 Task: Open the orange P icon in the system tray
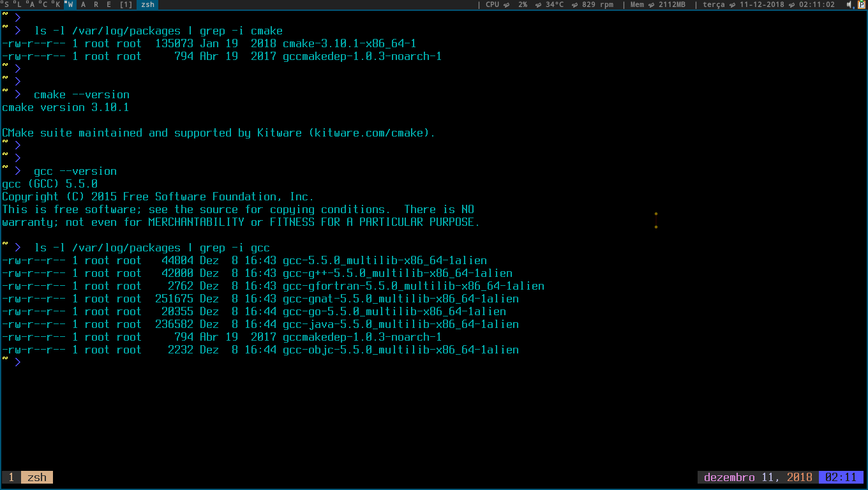pos(862,4)
